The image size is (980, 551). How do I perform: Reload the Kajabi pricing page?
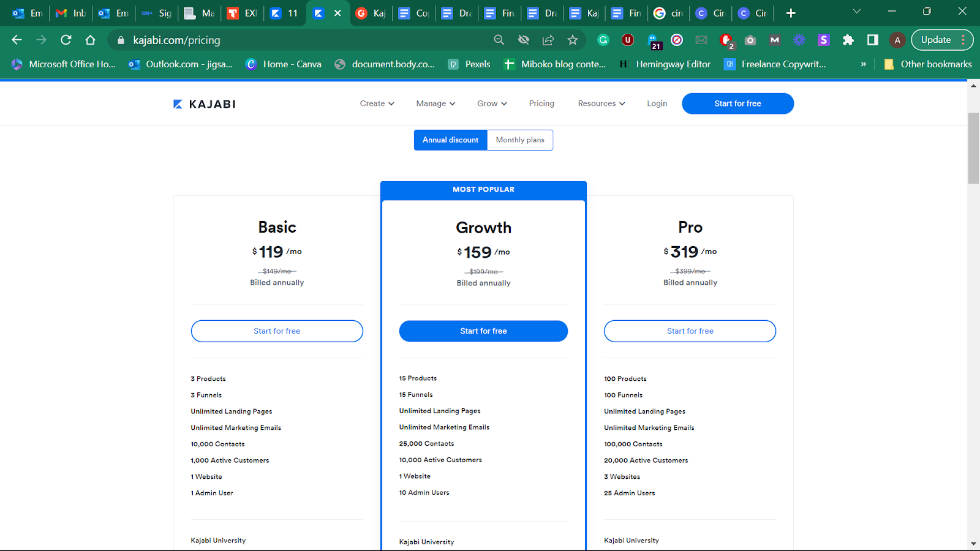pyautogui.click(x=66, y=40)
